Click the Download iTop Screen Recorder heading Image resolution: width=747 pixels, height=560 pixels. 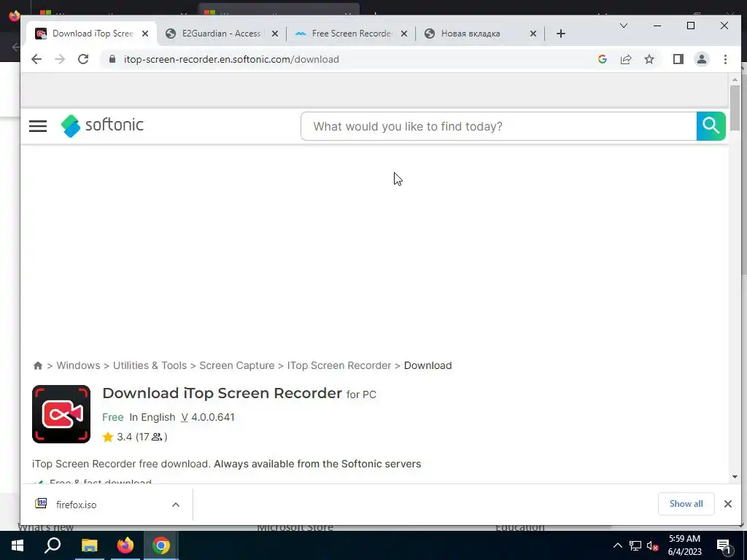click(x=222, y=393)
